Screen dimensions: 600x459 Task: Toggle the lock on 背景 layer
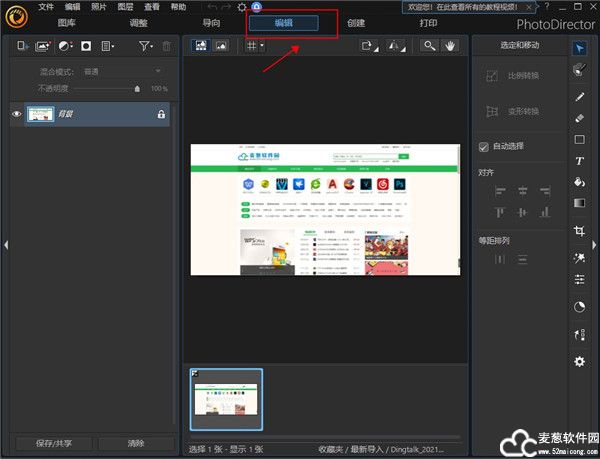[161, 115]
